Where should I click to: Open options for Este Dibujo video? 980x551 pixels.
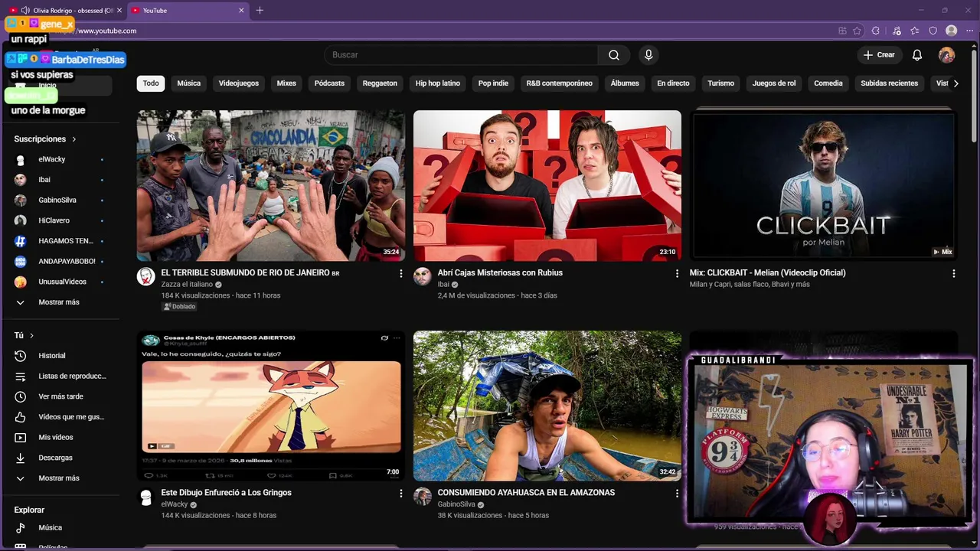400,494
